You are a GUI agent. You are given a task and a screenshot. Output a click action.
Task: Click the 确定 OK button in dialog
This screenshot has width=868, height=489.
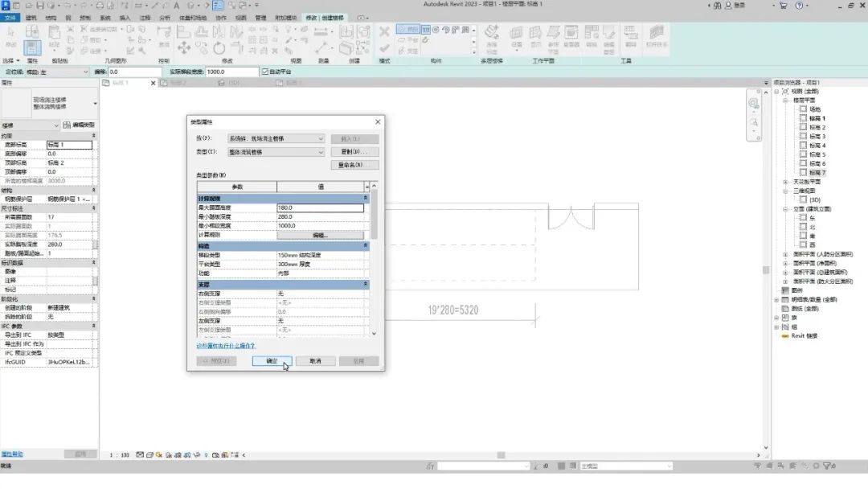click(272, 361)
